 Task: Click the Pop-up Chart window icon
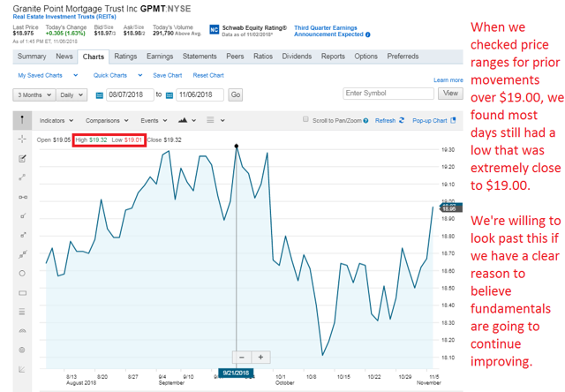click(453, 120)
